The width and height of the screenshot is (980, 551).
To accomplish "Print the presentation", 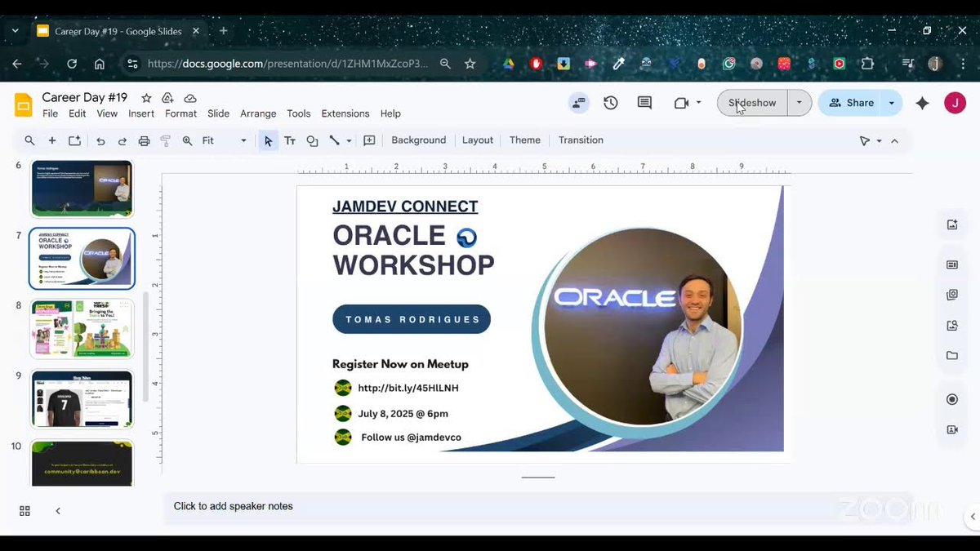I will [144, 140].
